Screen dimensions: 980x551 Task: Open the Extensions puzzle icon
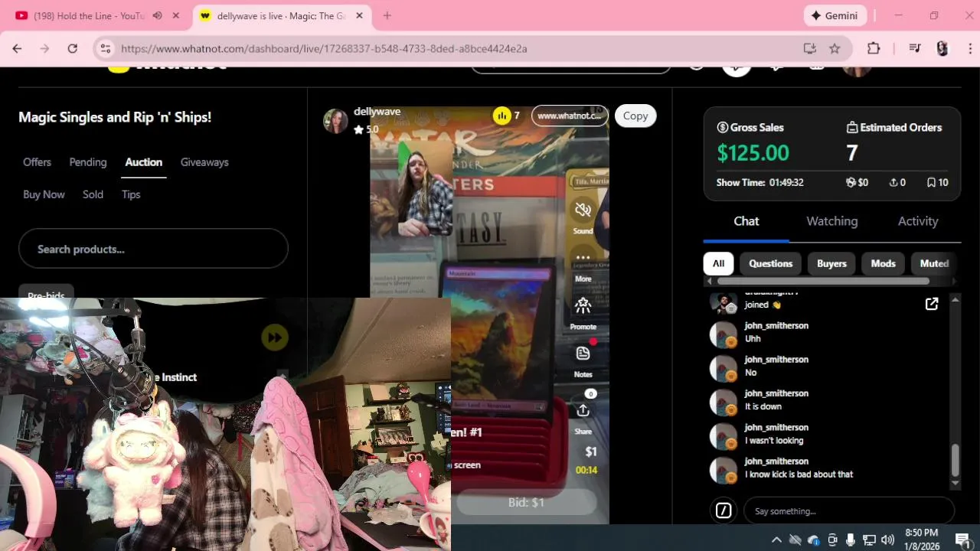point(874,48)
